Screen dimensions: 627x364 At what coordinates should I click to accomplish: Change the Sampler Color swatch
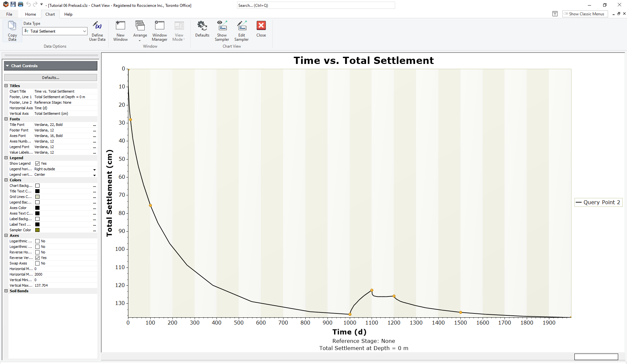(37, 230)
